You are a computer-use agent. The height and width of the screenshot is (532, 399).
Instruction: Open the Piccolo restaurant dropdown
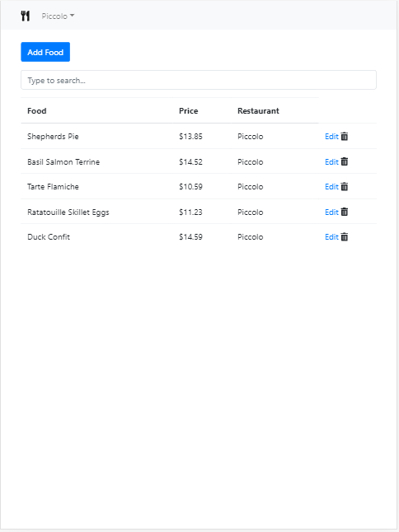58,16
